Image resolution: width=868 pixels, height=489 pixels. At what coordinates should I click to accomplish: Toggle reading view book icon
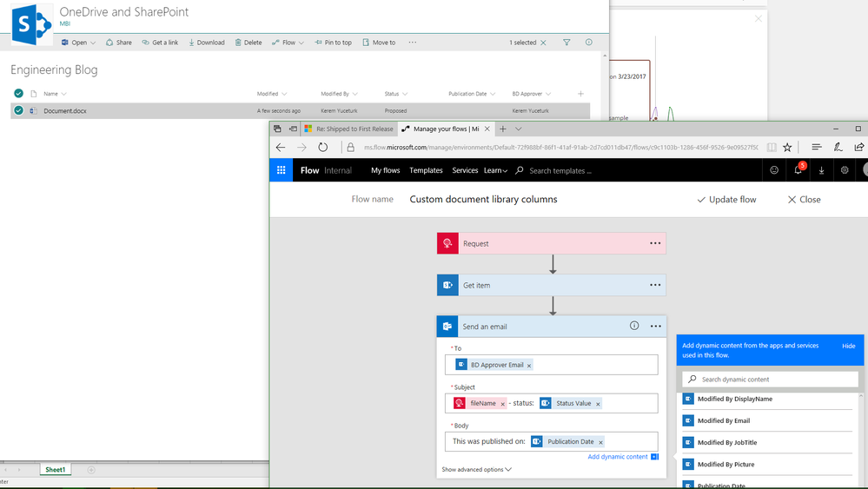772,147
